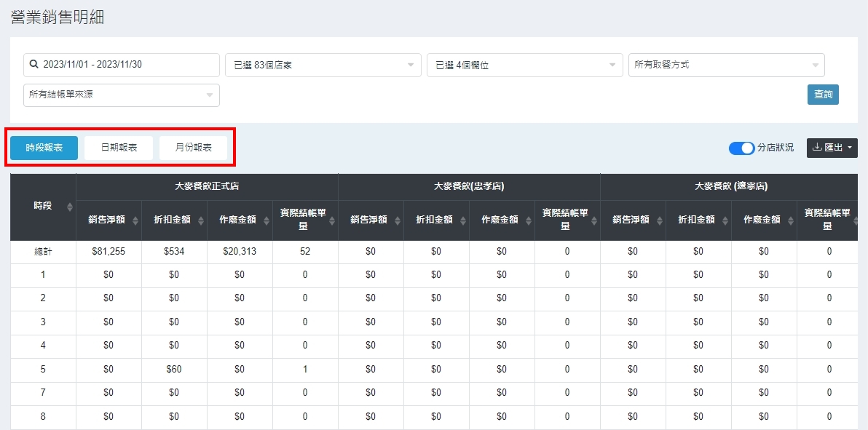Sort 大麥餐飲正式店 by 銷售淨額
Screen dimensions: 868x430
pyautogui.click(x=135, y=220)
